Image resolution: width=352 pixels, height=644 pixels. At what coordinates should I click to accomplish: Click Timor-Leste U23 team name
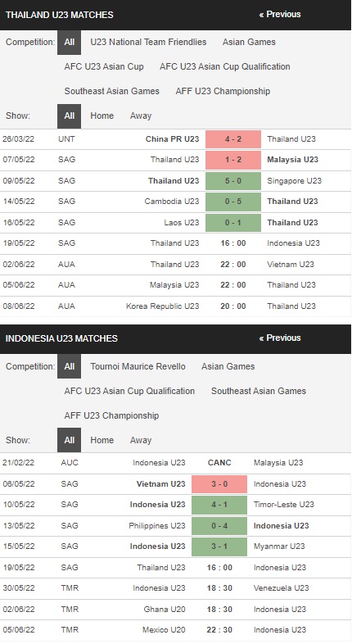[x=284, y=505]
